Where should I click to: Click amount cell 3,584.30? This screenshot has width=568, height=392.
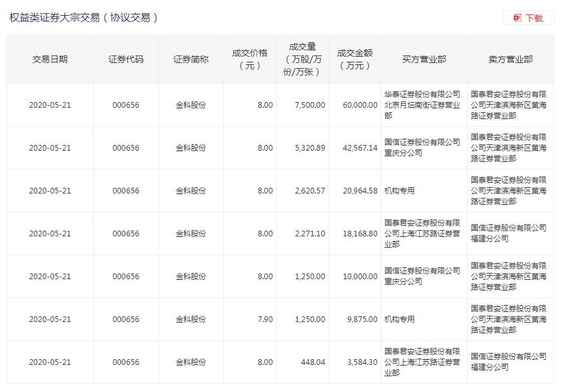click(x=362, y=362)
